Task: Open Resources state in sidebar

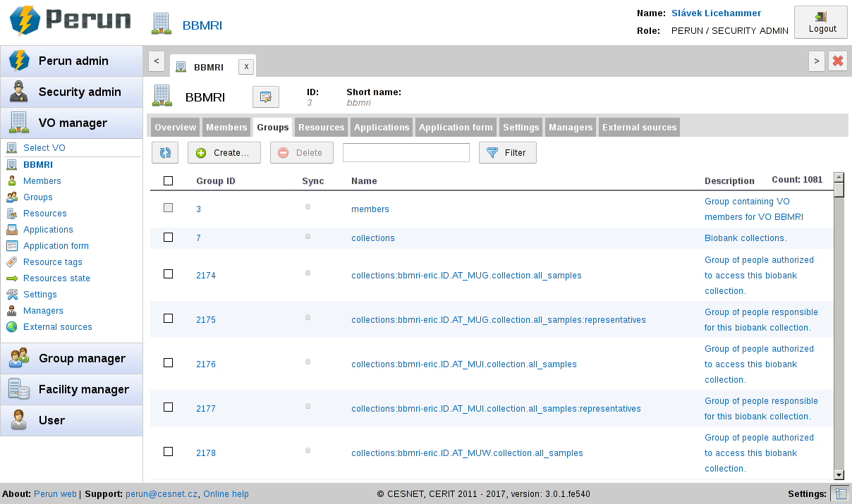Action: [56, 278]
